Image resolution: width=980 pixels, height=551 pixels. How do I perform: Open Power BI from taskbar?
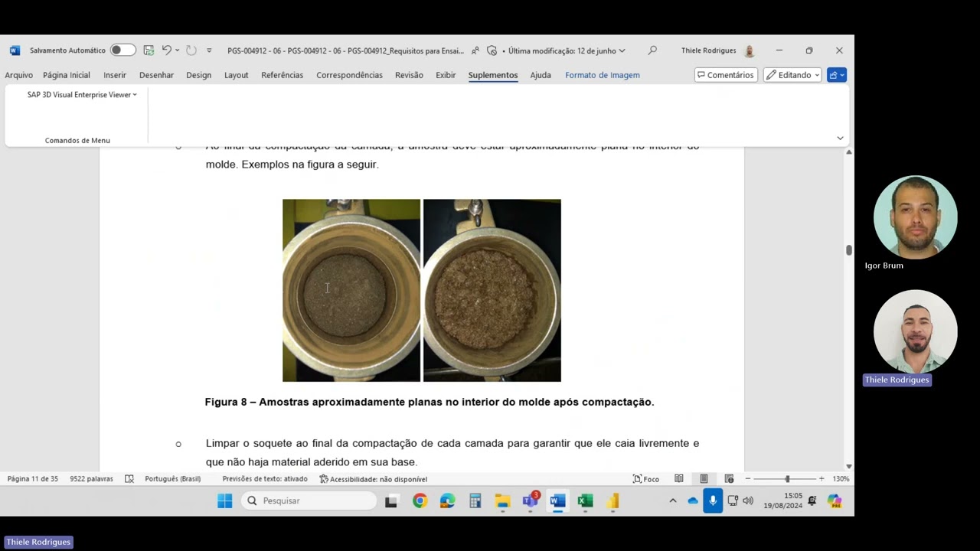point(612,501)
